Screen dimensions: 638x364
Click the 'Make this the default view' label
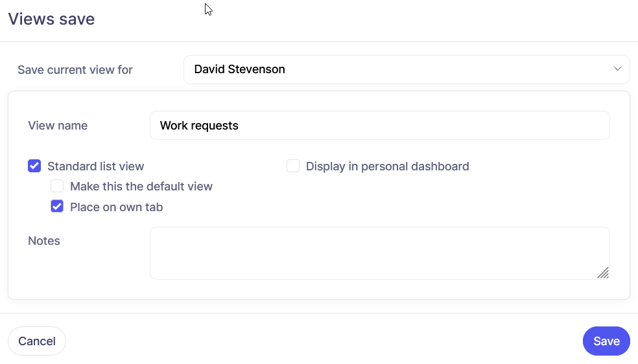point(141,187)
